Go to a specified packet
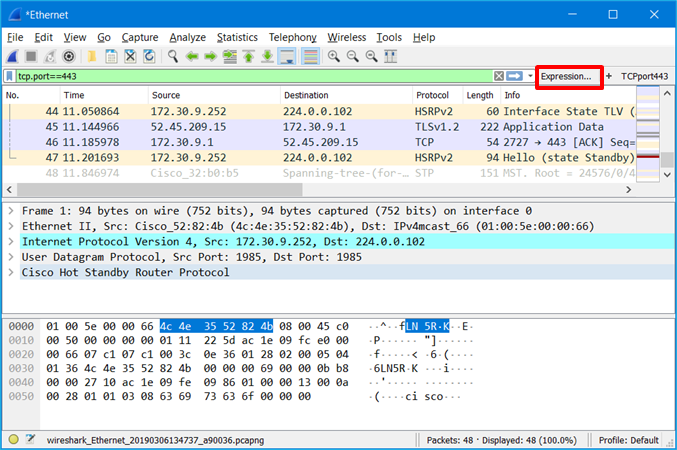Screen dimensions: 677x450 pos(229,56)
